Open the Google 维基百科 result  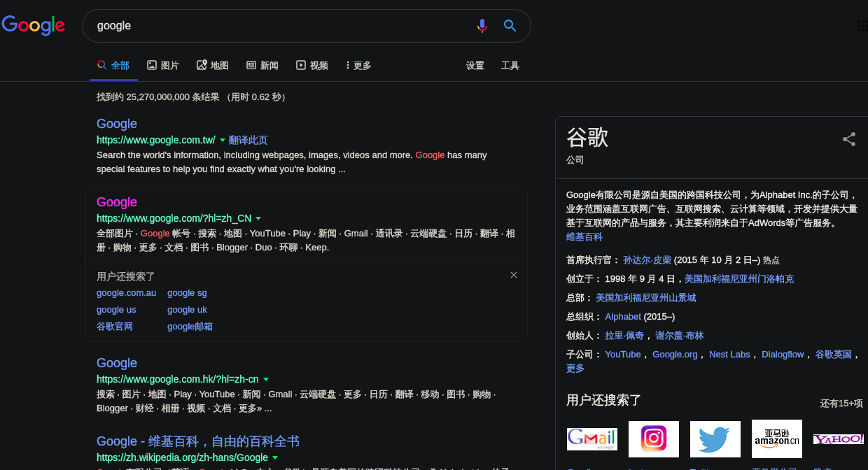pyautogui.click(x=198, y=441)
